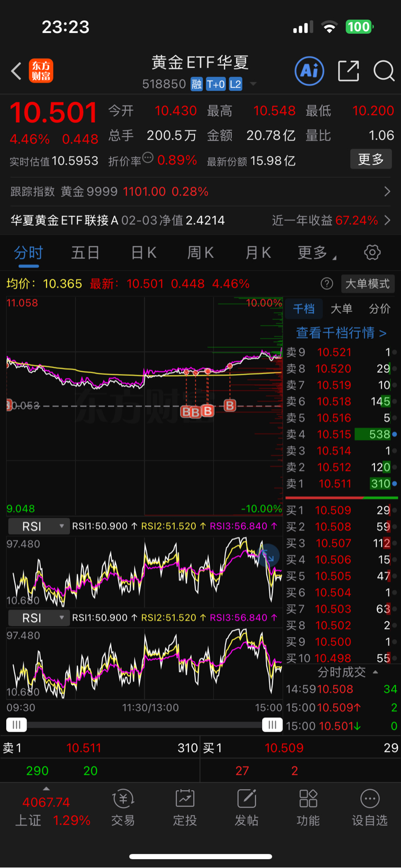This screenshot has height=868, width=401.
Task: Expand the 更多 chart period dropdown
Action: (317, 253)
